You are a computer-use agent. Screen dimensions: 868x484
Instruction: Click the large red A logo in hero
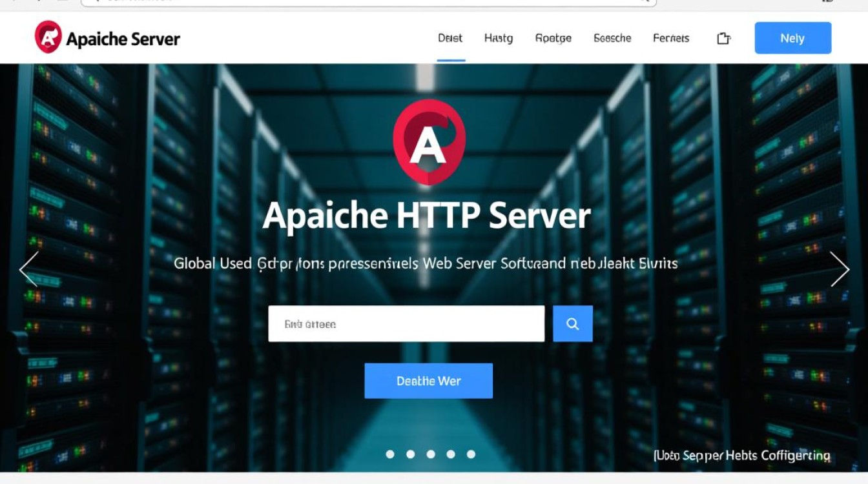[429, 142]
